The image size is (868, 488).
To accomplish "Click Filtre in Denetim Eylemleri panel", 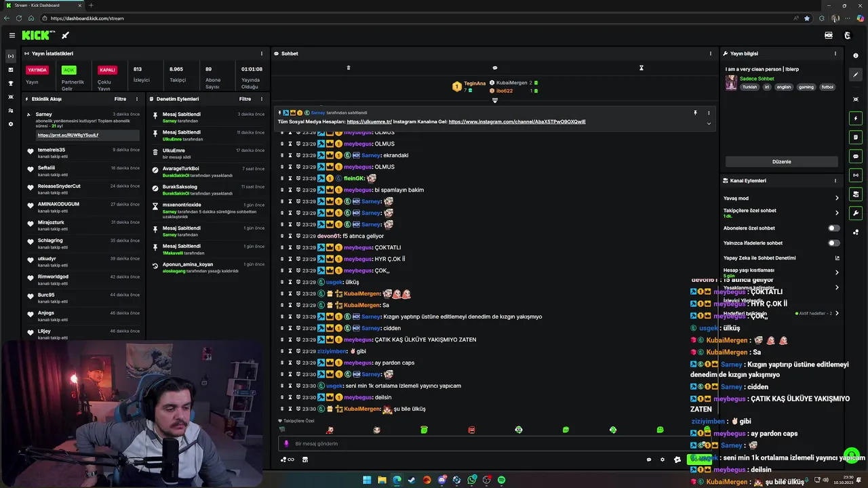I will coord(245,99).
